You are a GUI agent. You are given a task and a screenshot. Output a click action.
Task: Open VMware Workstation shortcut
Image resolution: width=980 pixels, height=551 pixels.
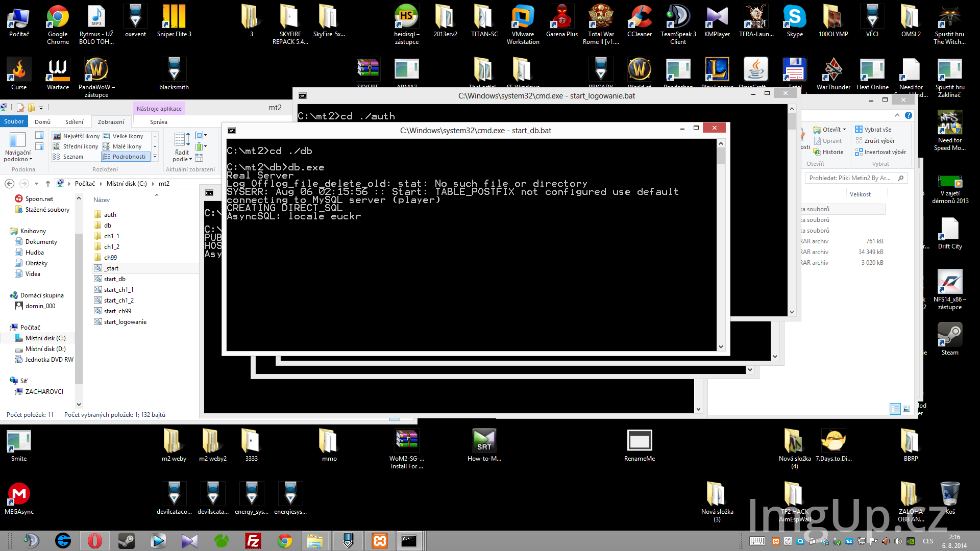click(x=523, y=24)
